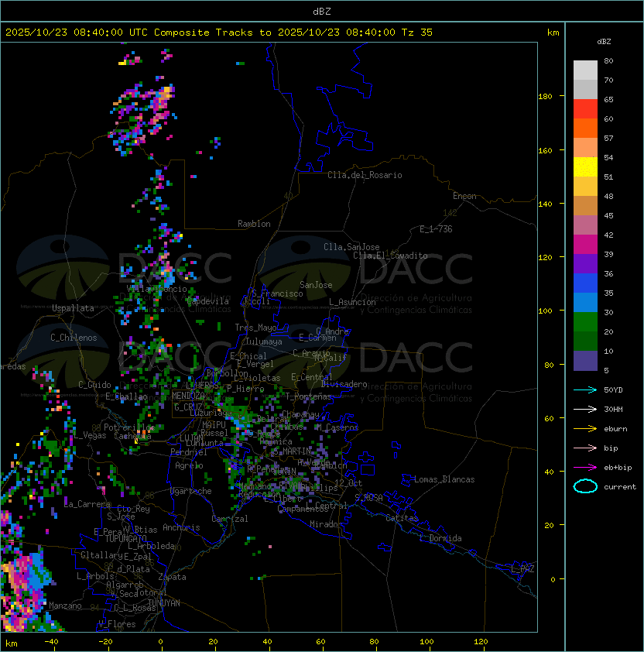Click the magenta eb+bip arrow symbol
Viewport: 644px width, 652px height.
(x=585, y=468)
